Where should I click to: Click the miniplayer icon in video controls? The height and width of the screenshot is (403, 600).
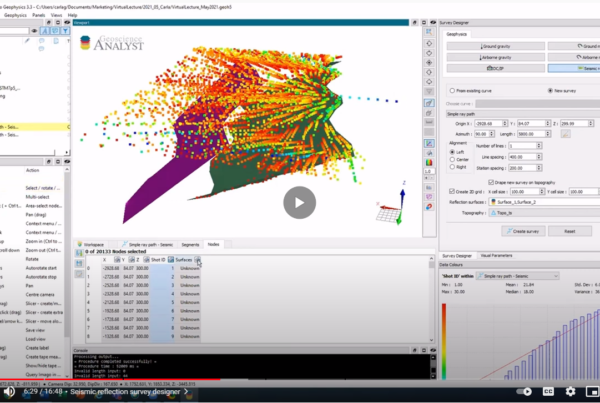click(x=593, y=392)
